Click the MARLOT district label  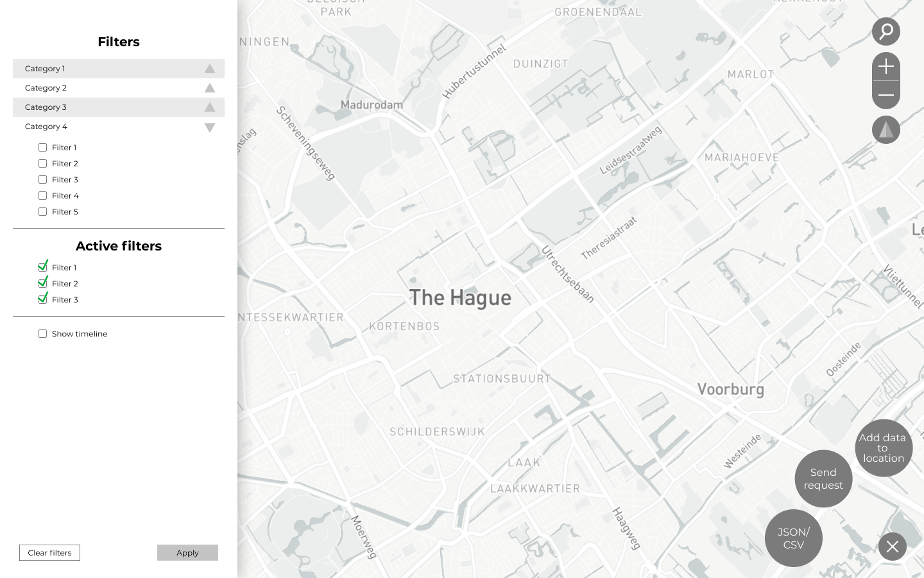[x=751, y=74]
